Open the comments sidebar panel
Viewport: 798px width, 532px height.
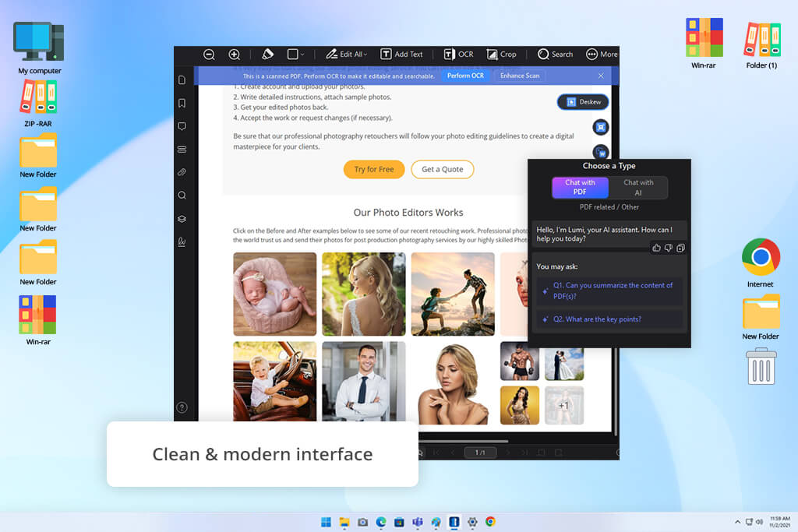coord(182,126)
